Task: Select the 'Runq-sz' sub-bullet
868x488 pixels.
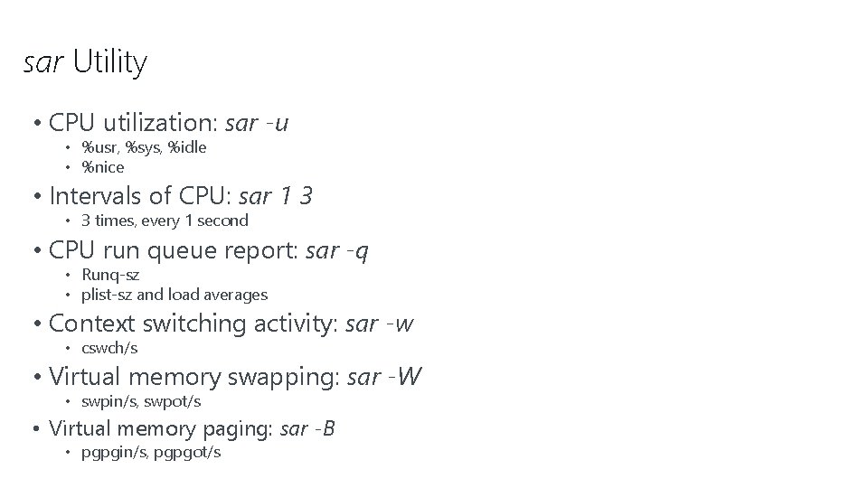Action: (110, 275)
